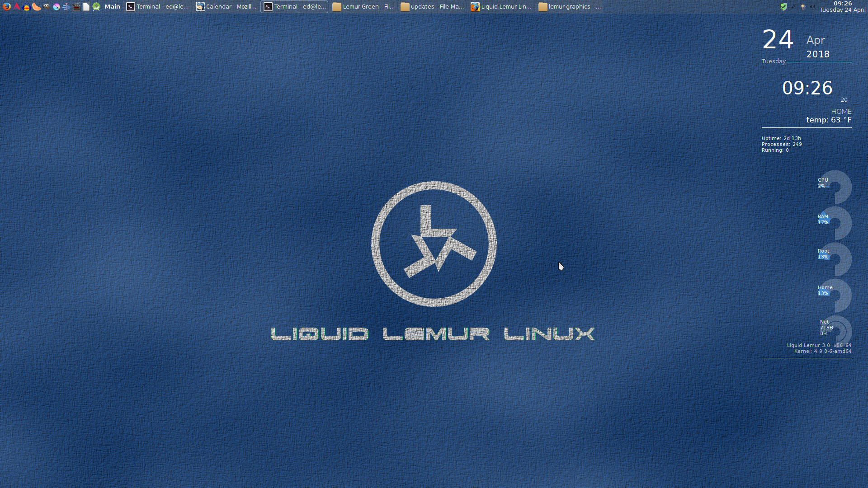Click the video clapperboard launcher icon

76,7
